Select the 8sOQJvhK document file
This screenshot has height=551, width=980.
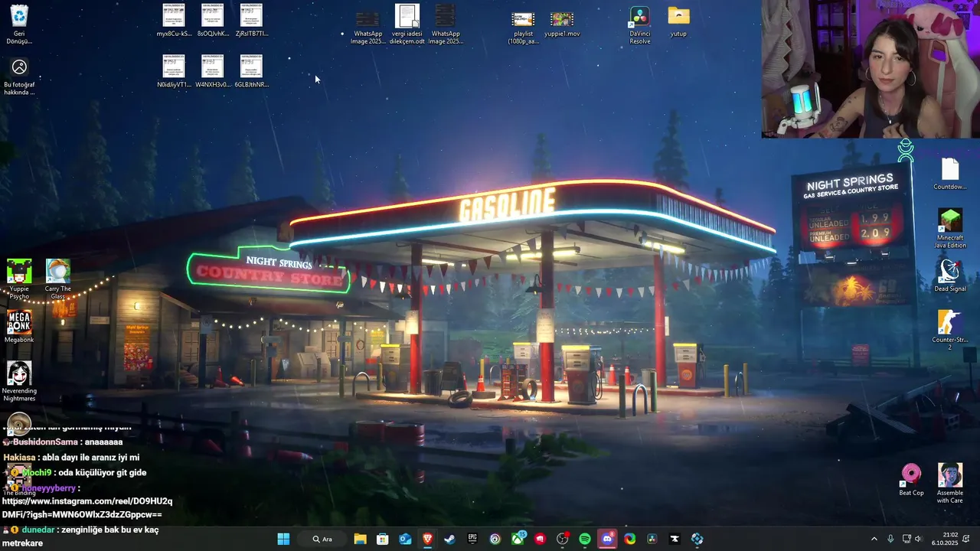pyautogui.click(x=213, y=20)
